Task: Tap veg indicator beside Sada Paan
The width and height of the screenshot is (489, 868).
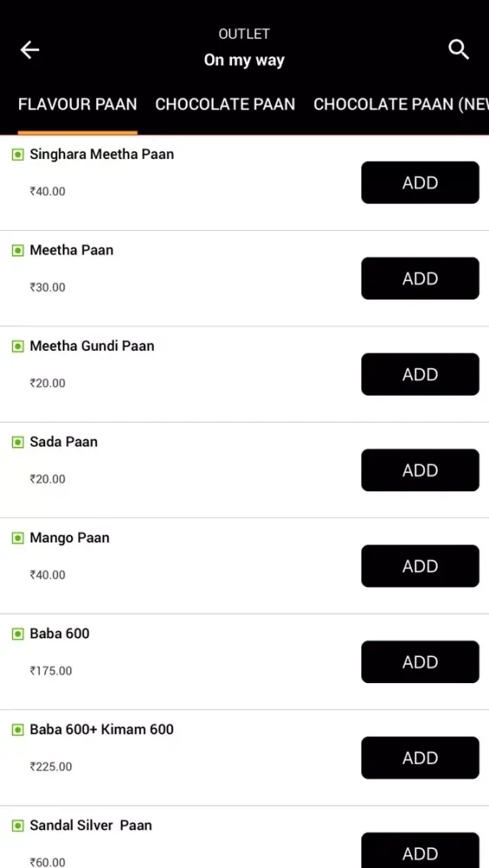Action: click(x=17, y=443)
